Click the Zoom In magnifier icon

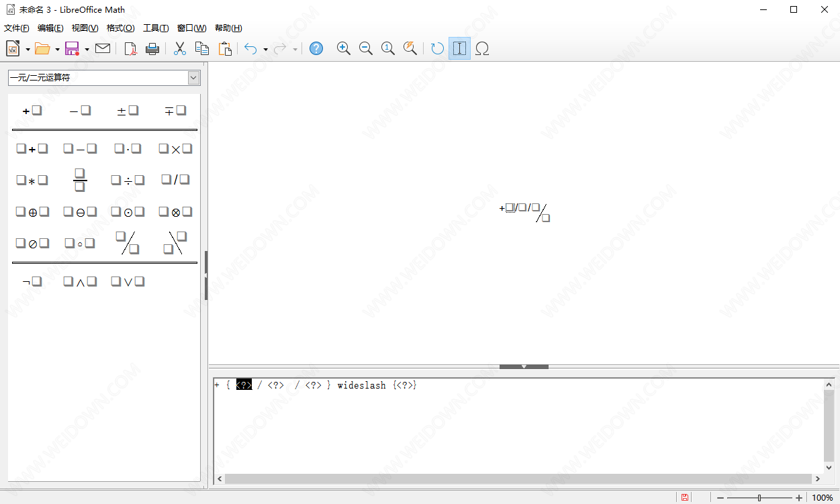pyautogui.click(x=344, y=48)
